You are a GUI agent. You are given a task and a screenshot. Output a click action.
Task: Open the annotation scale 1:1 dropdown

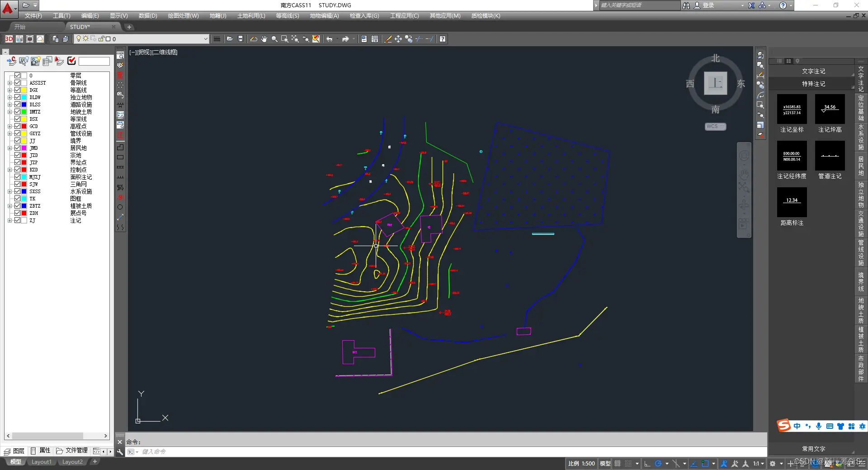pyautogui.click(x=759, y=464)
